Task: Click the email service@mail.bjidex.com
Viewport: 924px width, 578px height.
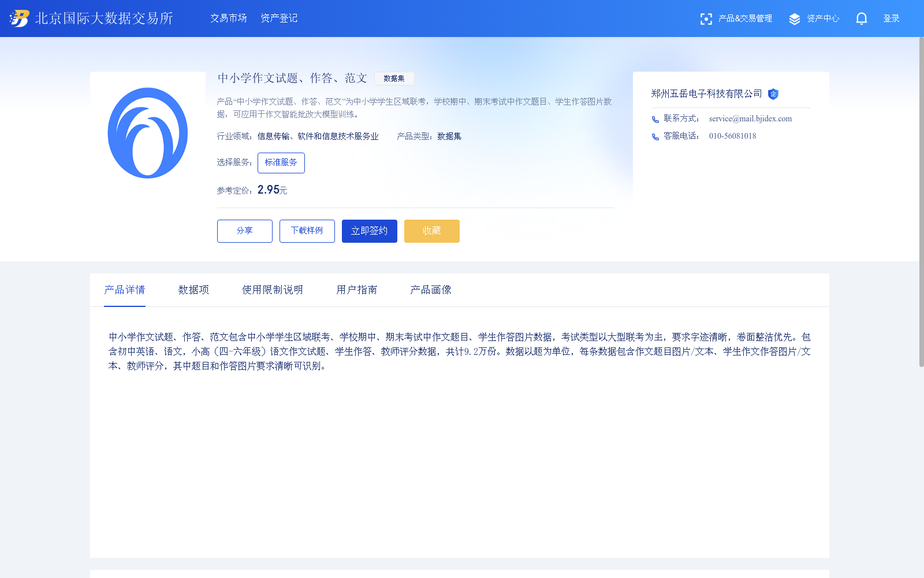Action: 750,118
